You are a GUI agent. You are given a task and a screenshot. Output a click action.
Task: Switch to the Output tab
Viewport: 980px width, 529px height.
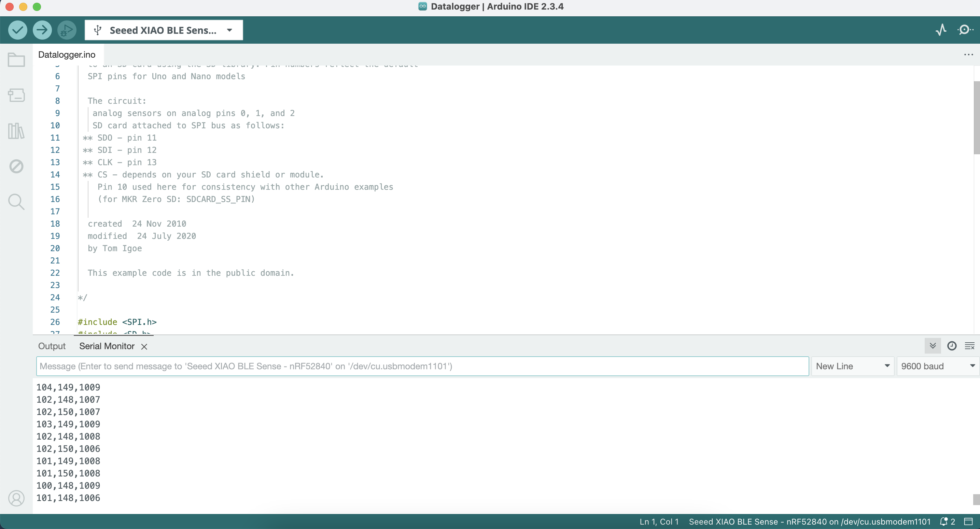click(52, 346)
